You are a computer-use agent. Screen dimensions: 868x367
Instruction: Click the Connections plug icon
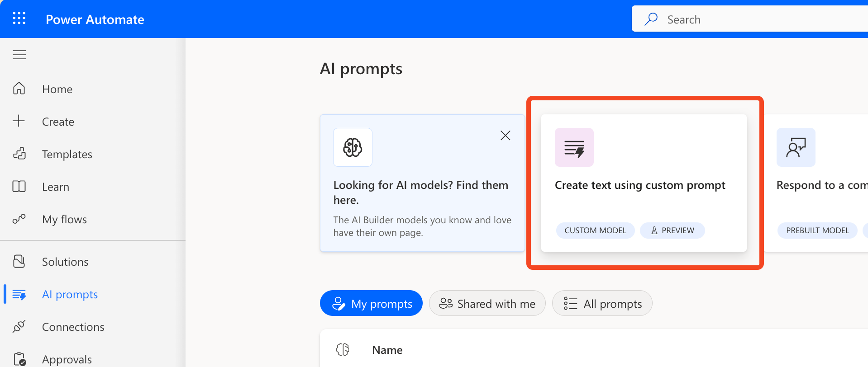[19, 326]
